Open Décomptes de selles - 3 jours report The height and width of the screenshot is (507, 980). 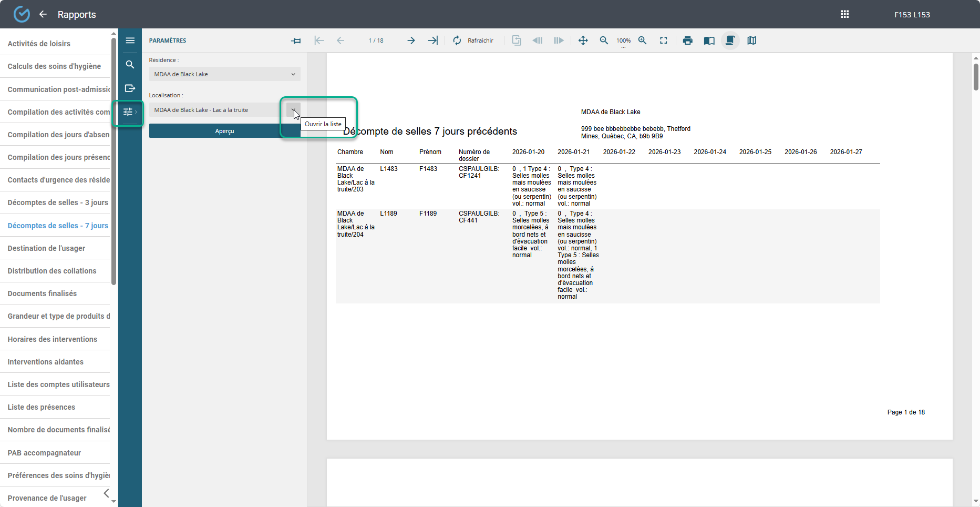click(58, 202)
